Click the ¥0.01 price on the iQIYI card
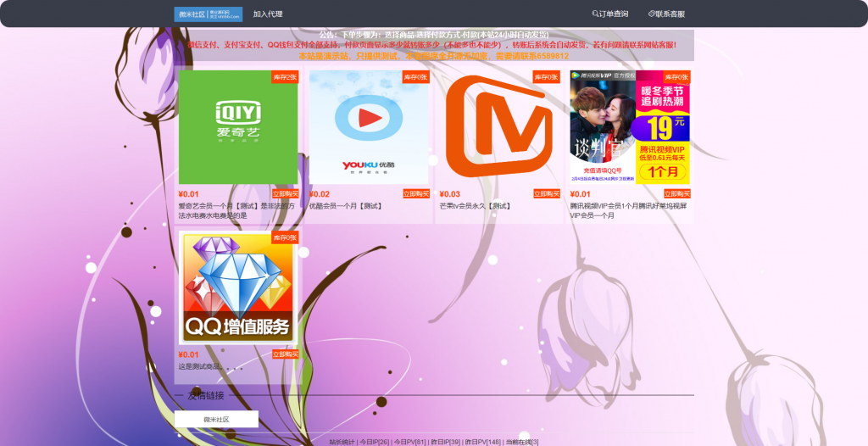 [189, 194]
